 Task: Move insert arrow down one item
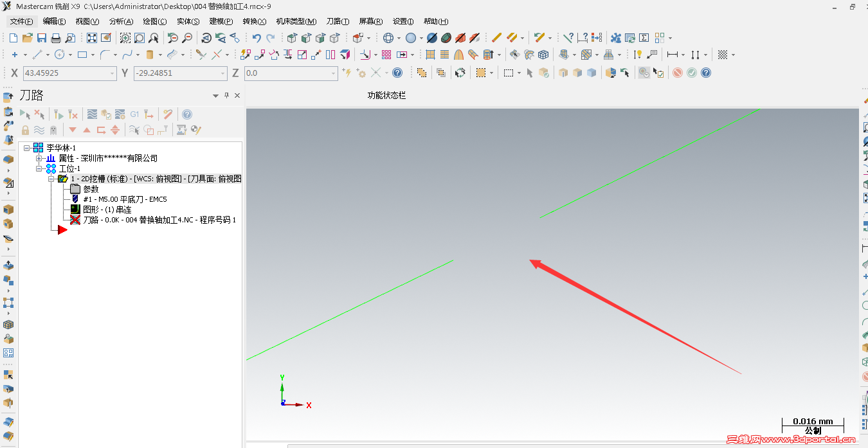[x=73, y=130]
